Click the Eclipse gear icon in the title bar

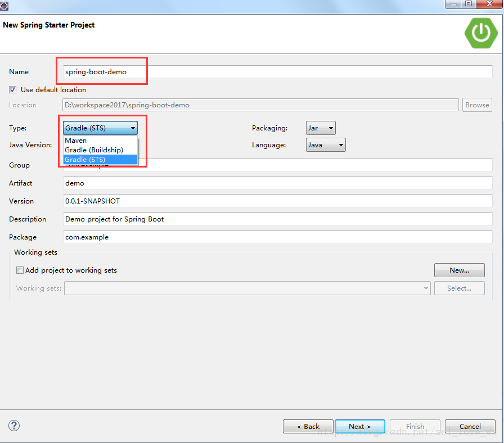tap(4, 6)
